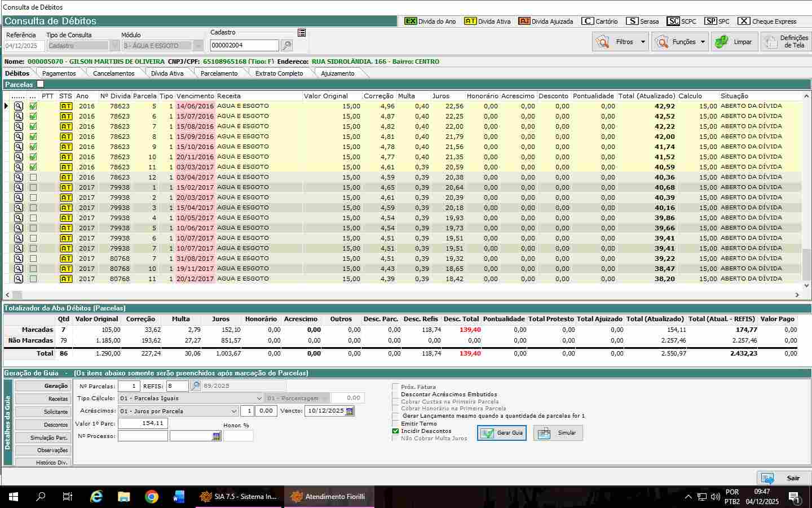
Task: Switch to the Pagamentos tab
Action: coord(59,73)
